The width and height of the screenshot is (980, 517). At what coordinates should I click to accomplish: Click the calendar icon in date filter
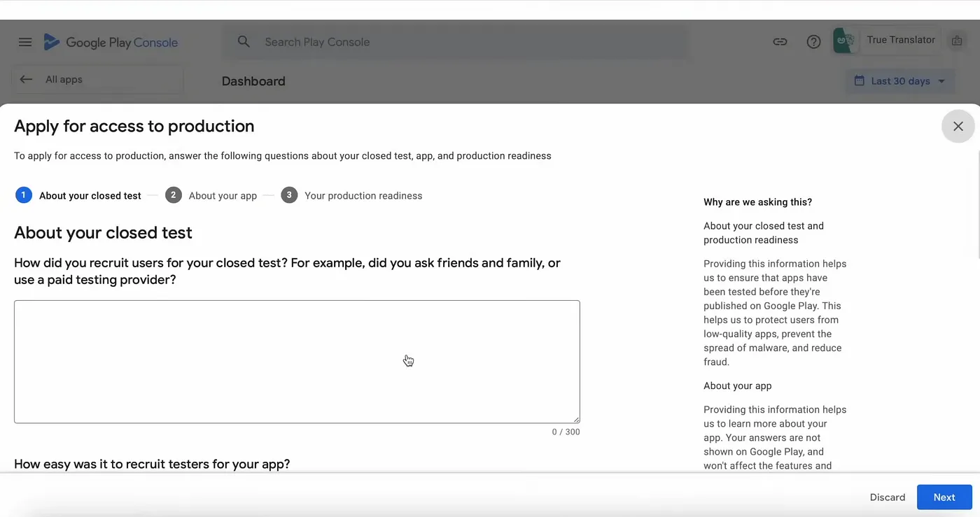(x=859, y=81)
